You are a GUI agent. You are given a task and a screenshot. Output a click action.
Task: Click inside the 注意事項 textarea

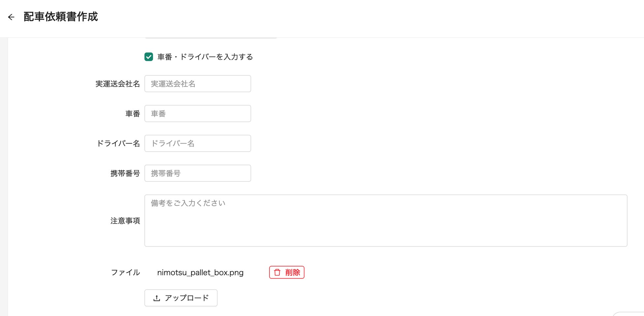[x=385, y=221]
